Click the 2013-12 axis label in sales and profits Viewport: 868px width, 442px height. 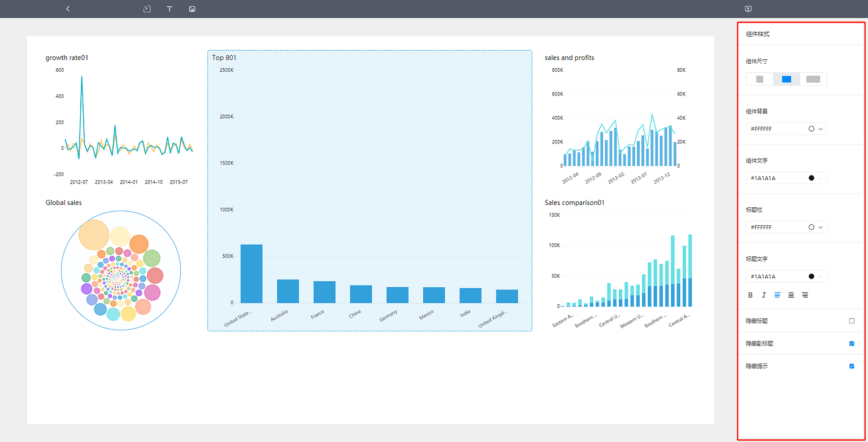tap(661, 178)
